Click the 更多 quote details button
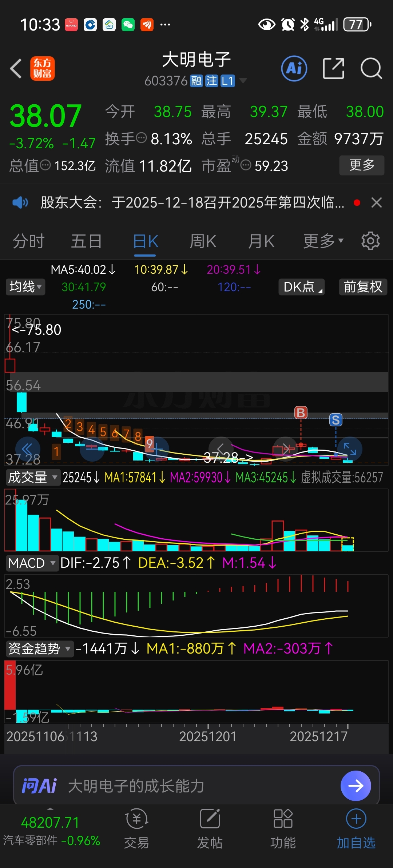The width and height of the screenshot is (393, 868). [x=362, y=165]
